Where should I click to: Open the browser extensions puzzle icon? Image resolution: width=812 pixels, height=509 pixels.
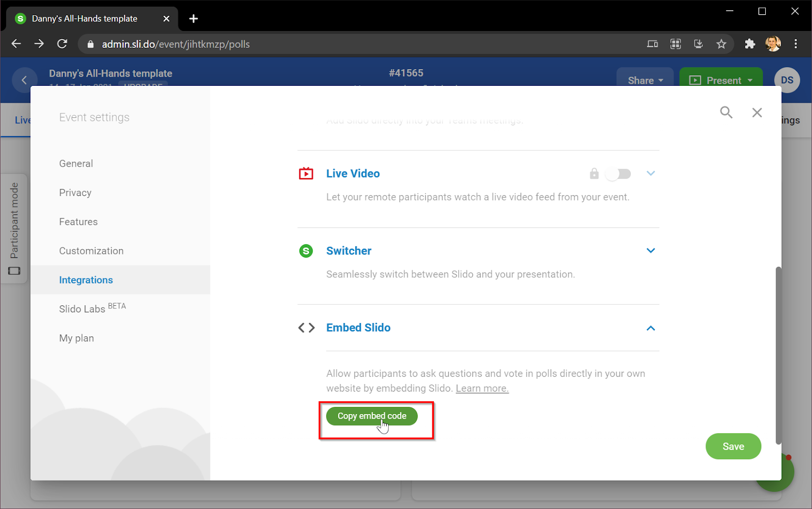[x=750, y=44]
